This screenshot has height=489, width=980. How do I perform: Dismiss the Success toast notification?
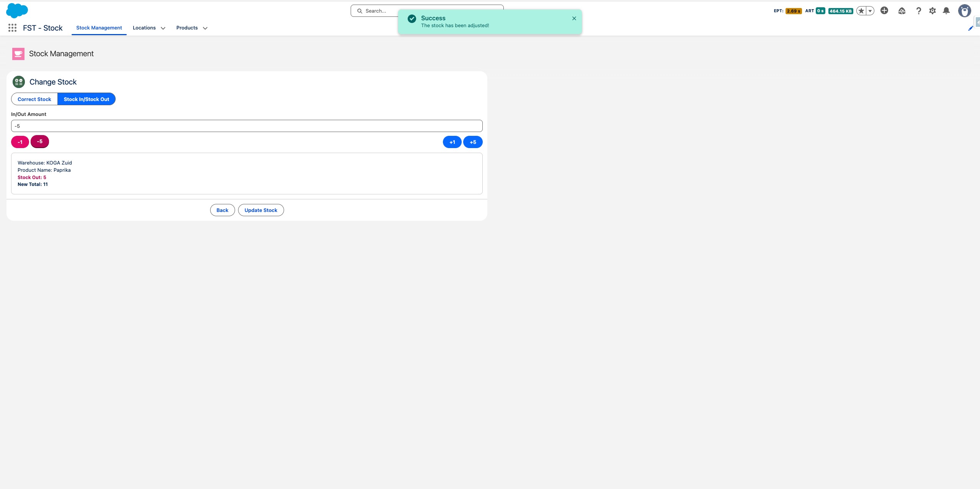[574, 18]
